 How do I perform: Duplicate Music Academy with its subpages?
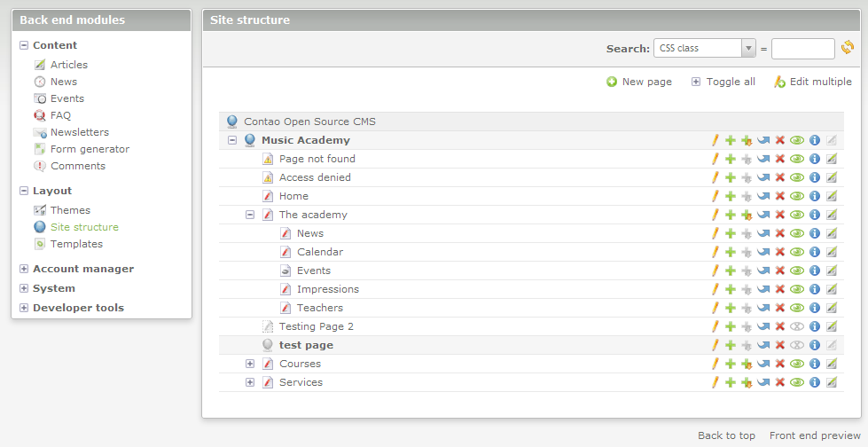click(747, 140)
